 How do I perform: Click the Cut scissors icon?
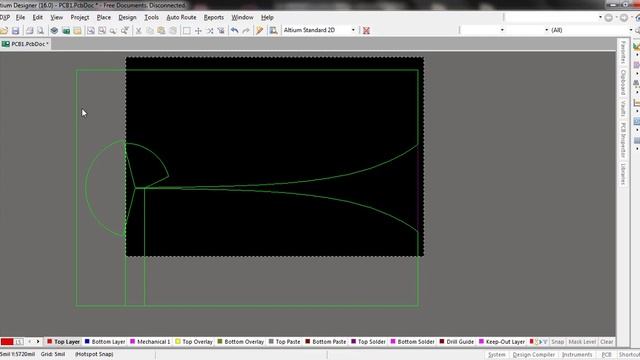(138, 31)
